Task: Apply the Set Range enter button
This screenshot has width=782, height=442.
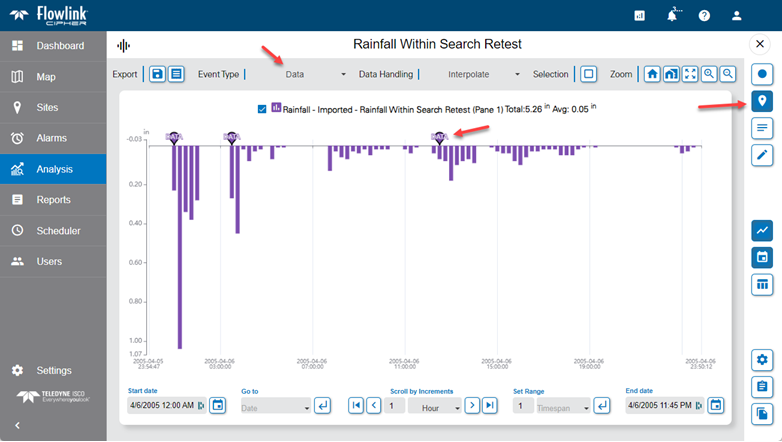Action: (x=601, y=405)
